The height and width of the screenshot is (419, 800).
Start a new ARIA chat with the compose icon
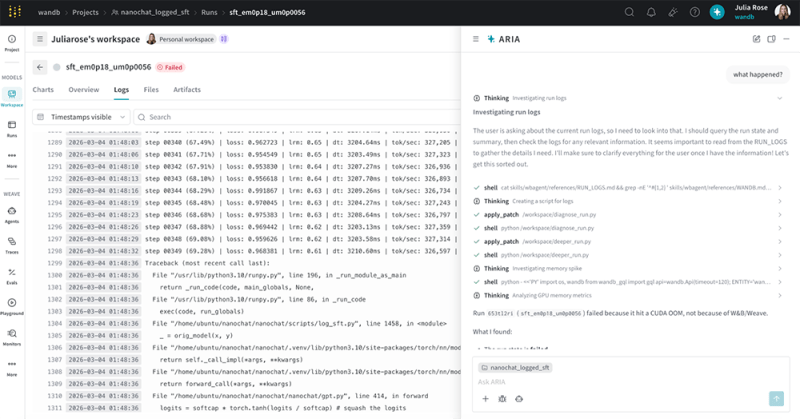tap(756, 39)
